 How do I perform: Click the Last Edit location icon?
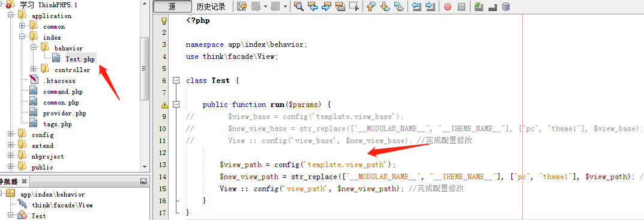[242, 6]
